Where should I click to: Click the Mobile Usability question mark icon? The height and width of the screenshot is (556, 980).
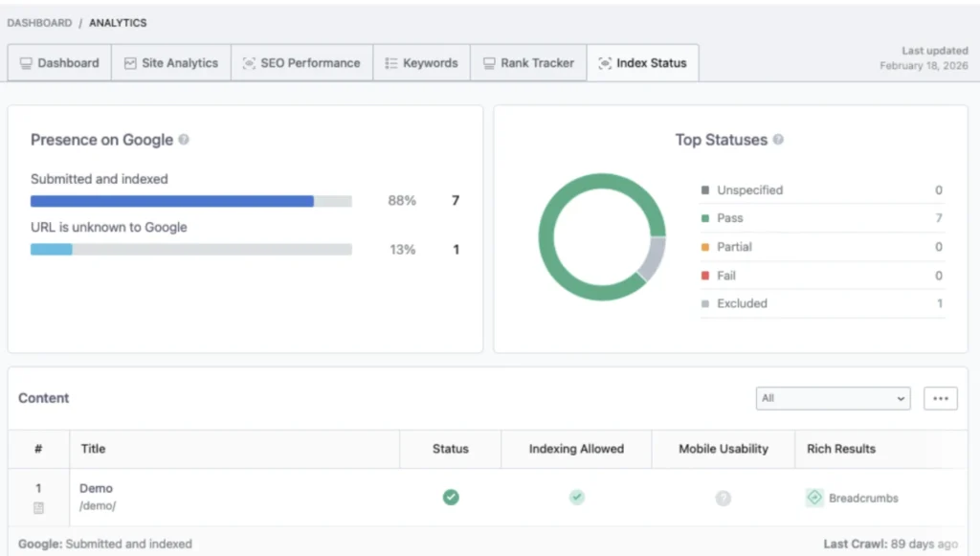724,498
